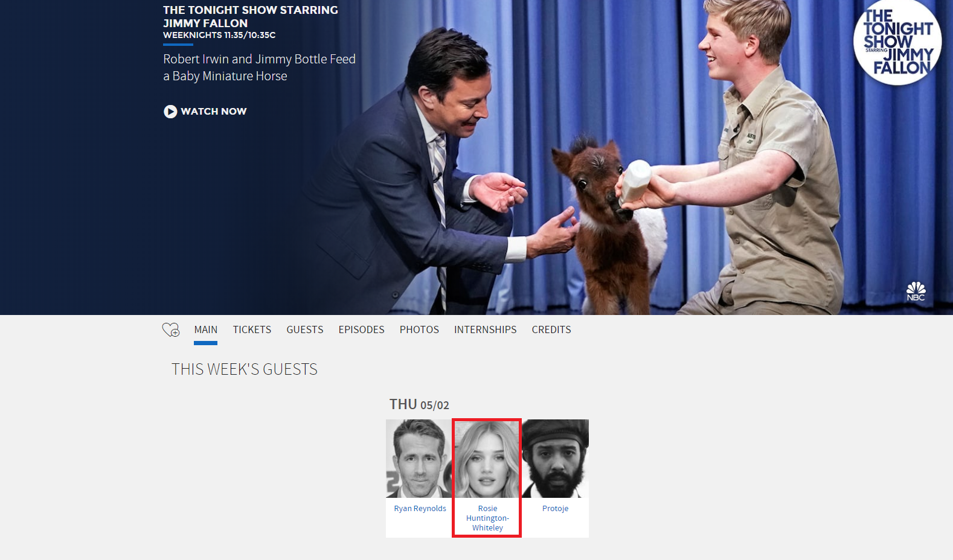This screenshot has height=560, width=953.
Task: Click the Tonight Show Starring Jimmy Fallon title
Action: [250, 17]
